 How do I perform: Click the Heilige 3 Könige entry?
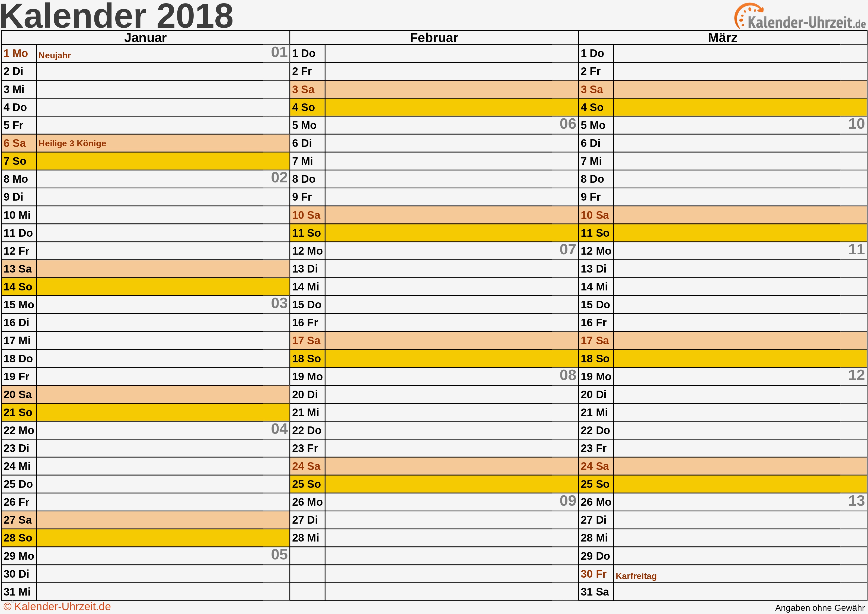coord(72,143)
